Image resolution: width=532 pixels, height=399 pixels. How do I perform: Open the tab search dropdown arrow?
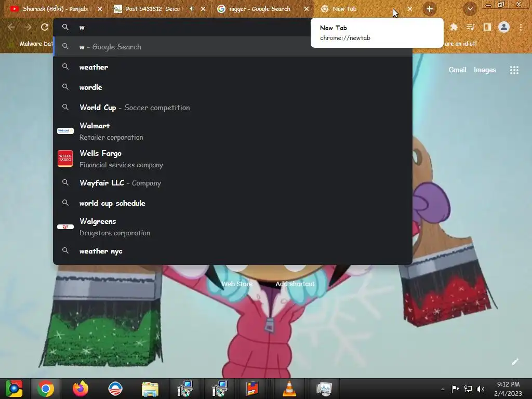coord(470,9)
